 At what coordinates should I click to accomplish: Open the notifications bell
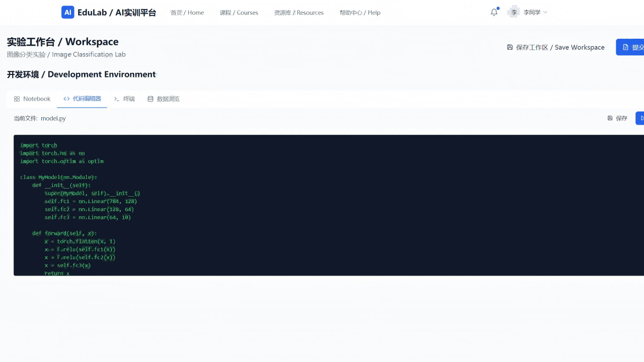(494, 13)
